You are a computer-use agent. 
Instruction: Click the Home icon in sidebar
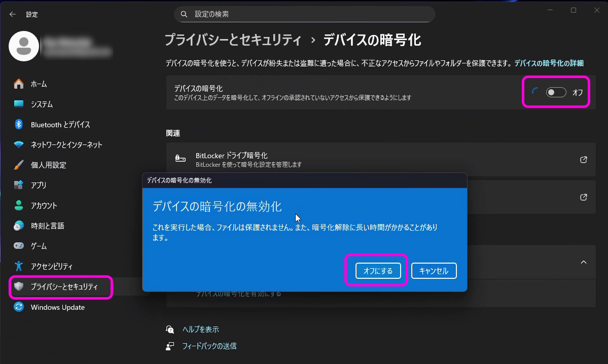pyautogui.click(x=19, y=84)
